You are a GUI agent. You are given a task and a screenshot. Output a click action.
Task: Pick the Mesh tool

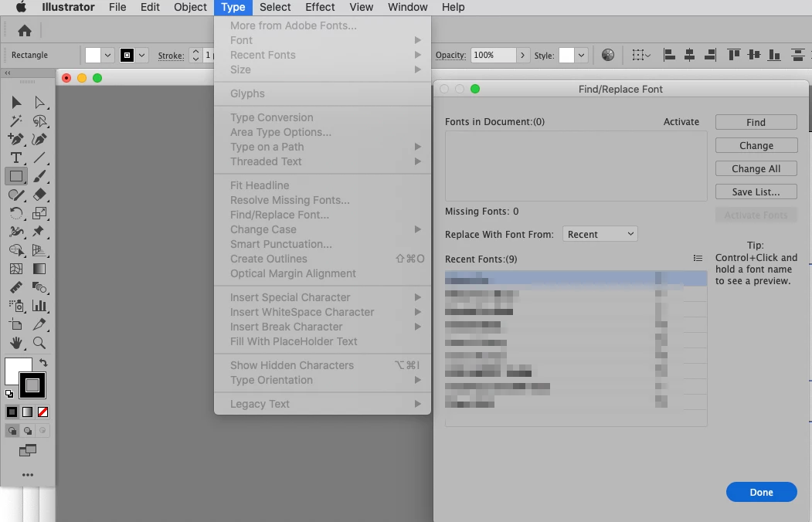point(16,269)
